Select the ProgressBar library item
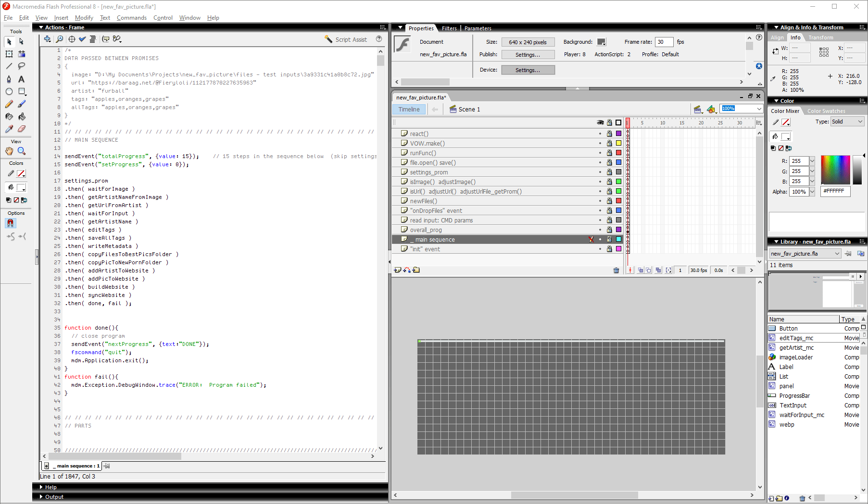The width and height of the screenshot is (868, 504). point(794,396)
